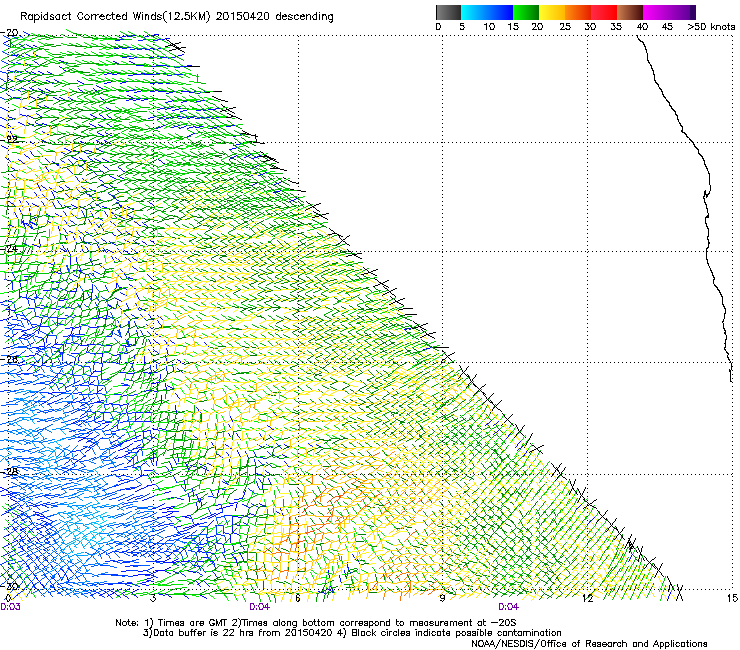Click the cyan-blue 5-15 knots legend gradient
The image size is (740, 650).
pos(487,12)
